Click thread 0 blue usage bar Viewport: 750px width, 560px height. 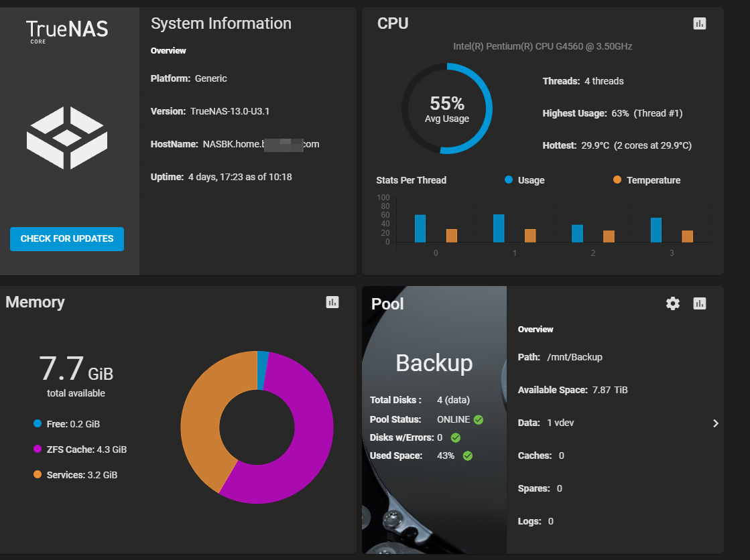(x=420, y=228)
